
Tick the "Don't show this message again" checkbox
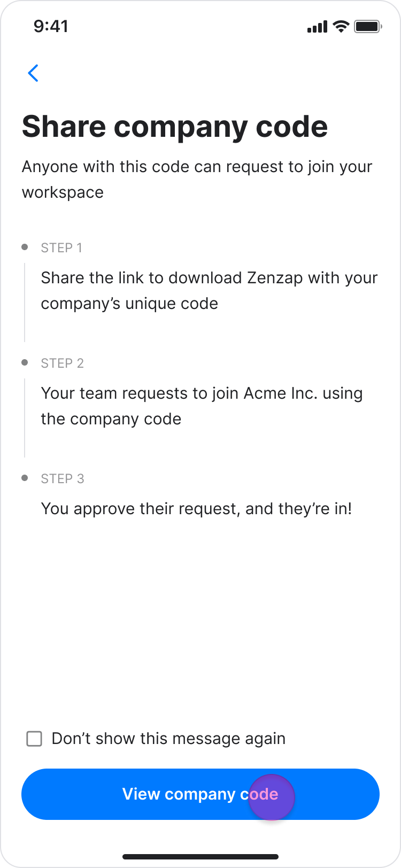click(x=34, y=739)
